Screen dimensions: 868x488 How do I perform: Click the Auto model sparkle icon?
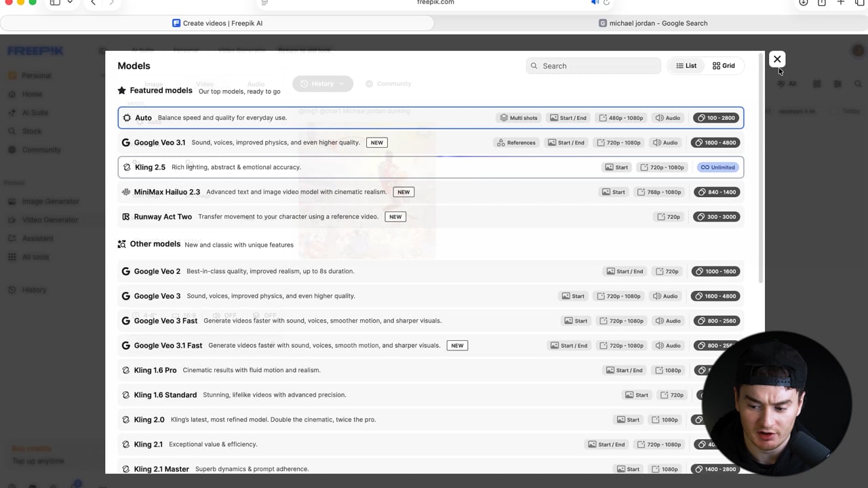point(127,118)
